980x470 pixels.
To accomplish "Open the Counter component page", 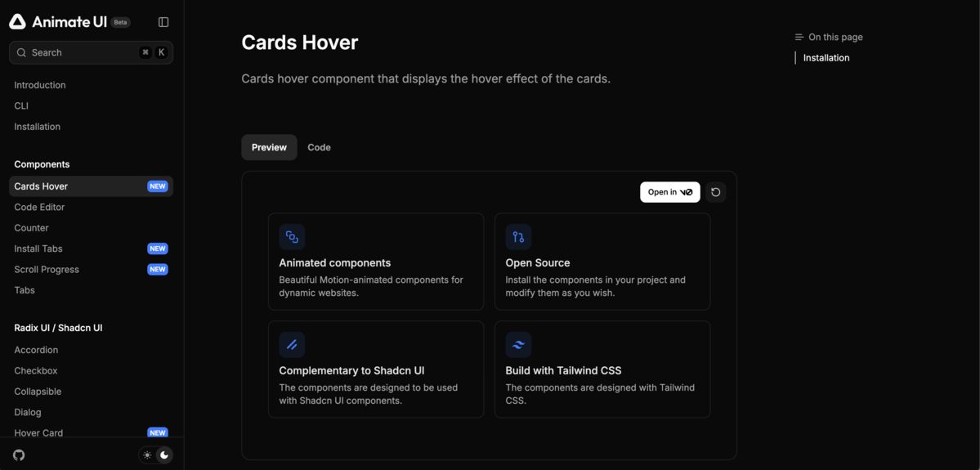I will tap(31, 228).
